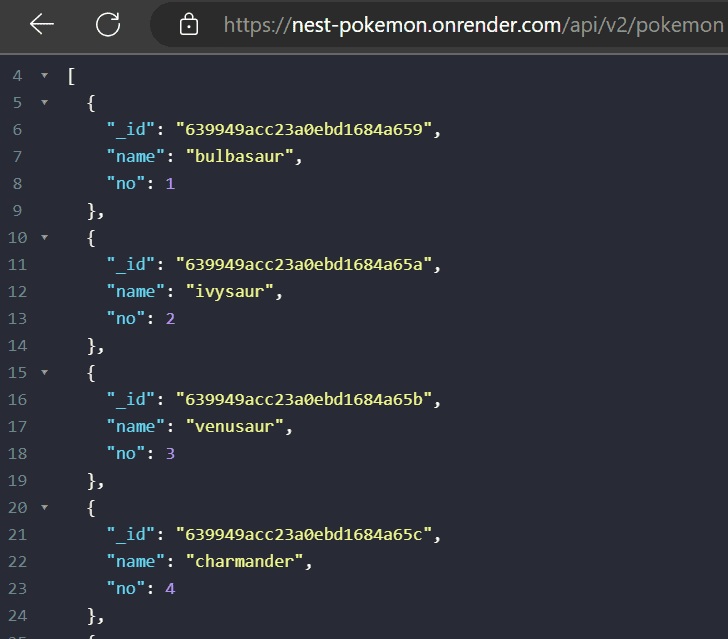Collapse the bulbasaur object at line 5
Screen dimensions: 728x639
[x=45, y=102]
